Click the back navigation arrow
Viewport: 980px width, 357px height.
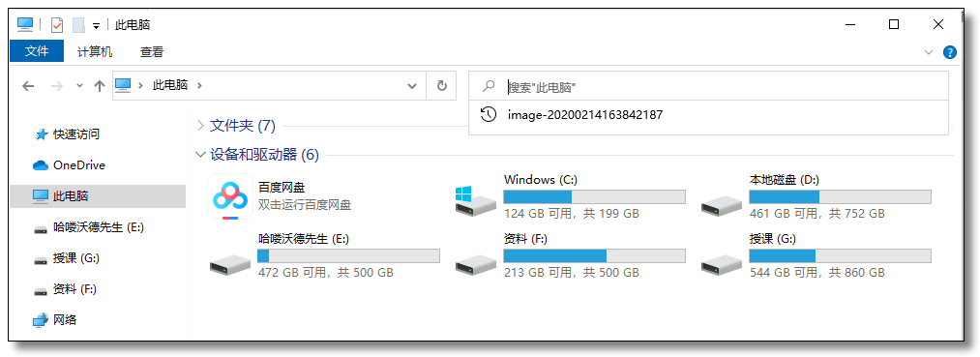point(28,86)
